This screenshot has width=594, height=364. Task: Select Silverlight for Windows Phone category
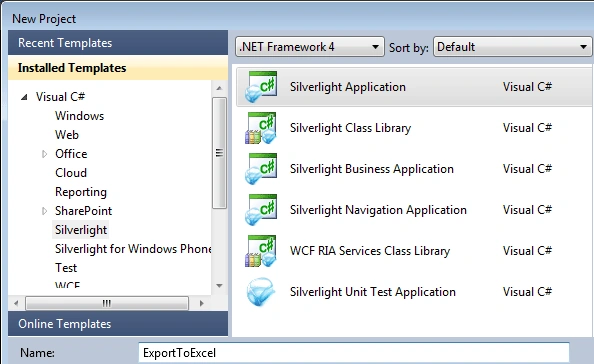pyautogui.click(x=133, y=249)
